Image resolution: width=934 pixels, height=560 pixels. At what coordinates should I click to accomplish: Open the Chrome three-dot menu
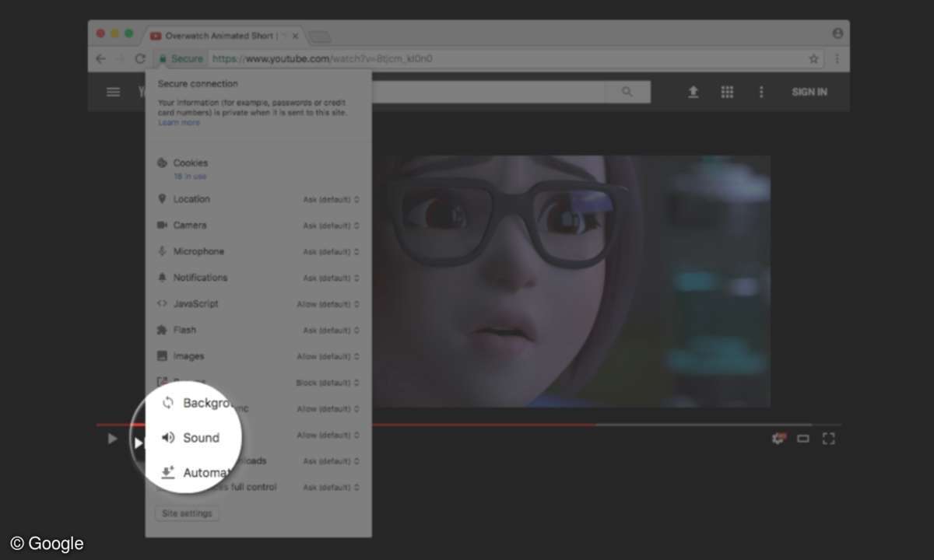coord(837,59)
